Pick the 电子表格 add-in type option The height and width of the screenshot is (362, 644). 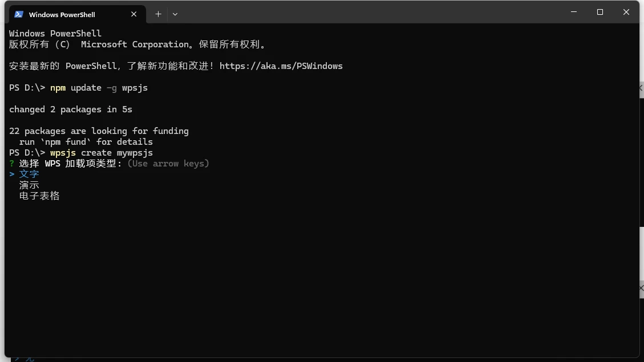coord(39,196)
